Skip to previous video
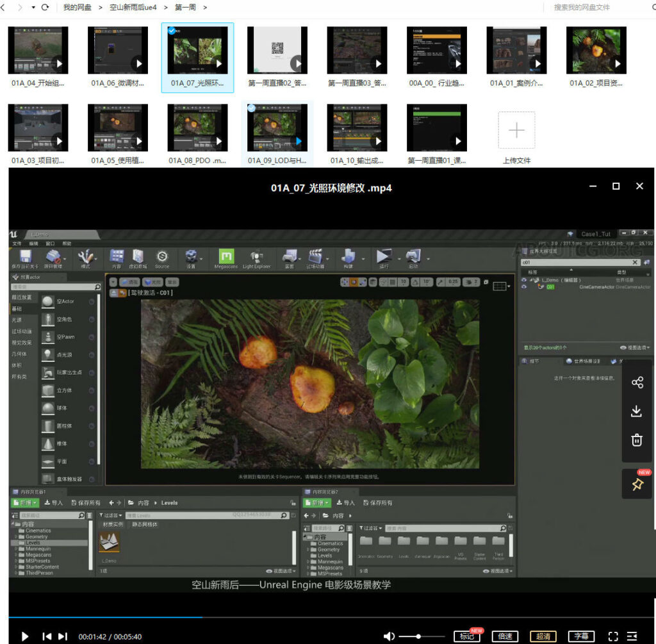 tap(47, 636)
